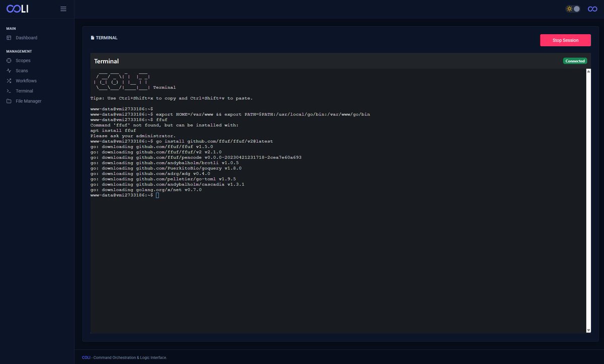This screenshot has width=604, height=364.
Task: Click the Workflows shuffle icon
Action: [9, 81]
